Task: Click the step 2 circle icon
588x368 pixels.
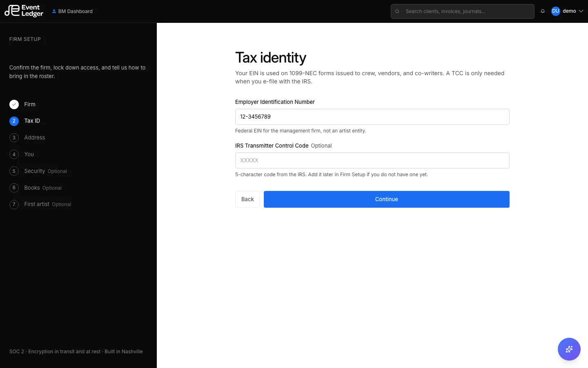Action: 14,121
